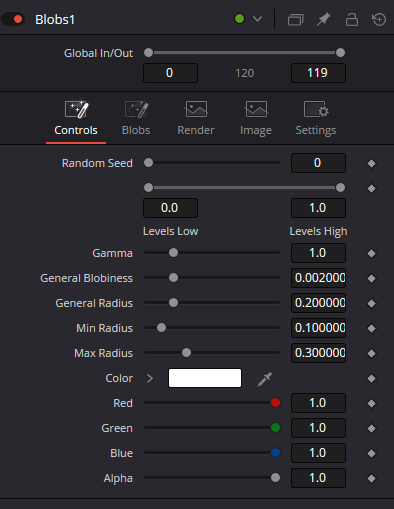Click the Global In/Out right slider handle
Viewport: 394px width, 509px height.
pos(340,53)
